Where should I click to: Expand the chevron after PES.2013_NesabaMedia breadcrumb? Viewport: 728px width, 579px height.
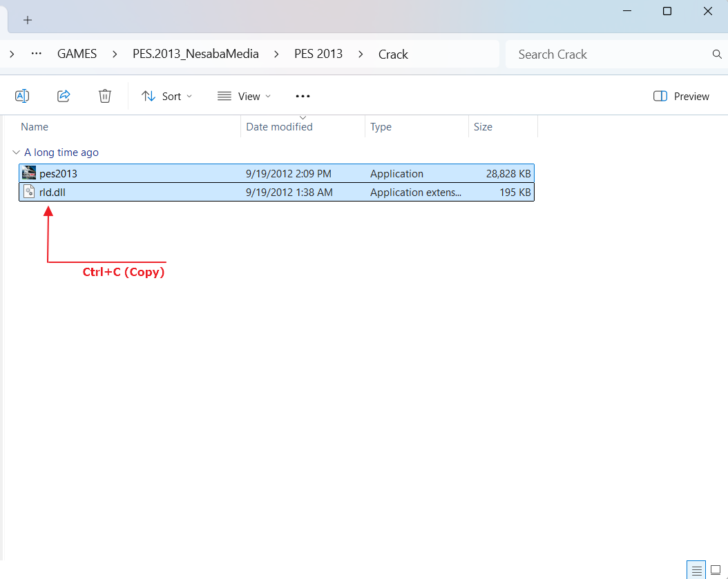[276, 55]
